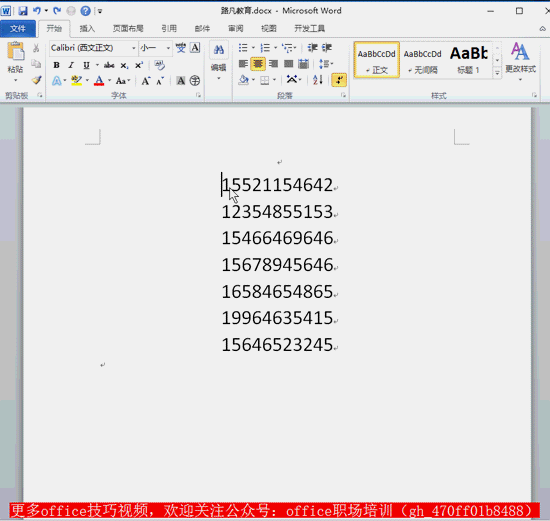Screen dimensions: 550x521
Task: Set right text alignment
Action: click(273, 64)
